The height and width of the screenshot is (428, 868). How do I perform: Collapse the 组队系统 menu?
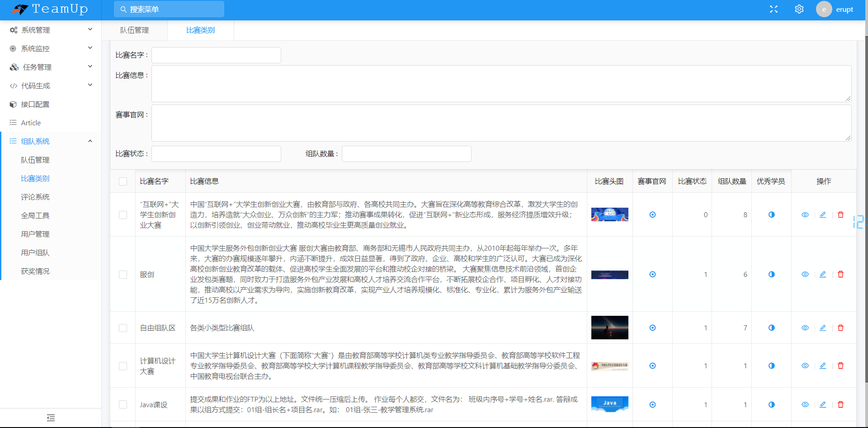[x=51, y=141]
